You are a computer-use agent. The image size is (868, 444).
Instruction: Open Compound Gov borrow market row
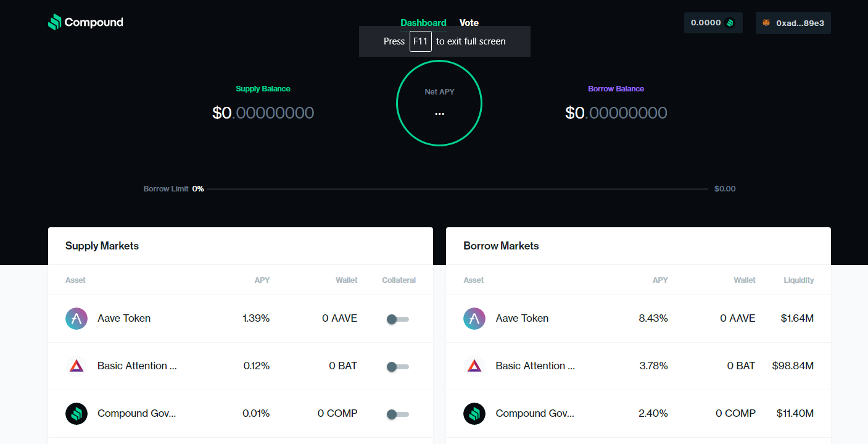click(x=639, y=414)
